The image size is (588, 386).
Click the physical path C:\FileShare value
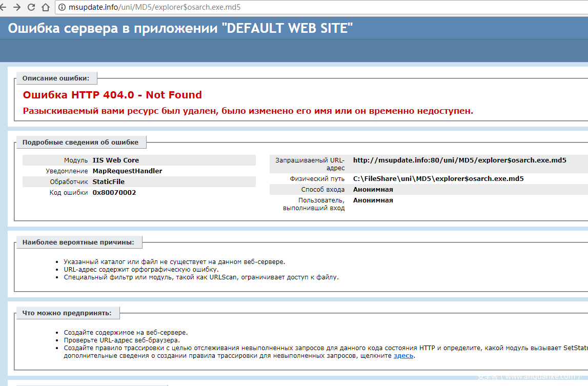(438, 179)
